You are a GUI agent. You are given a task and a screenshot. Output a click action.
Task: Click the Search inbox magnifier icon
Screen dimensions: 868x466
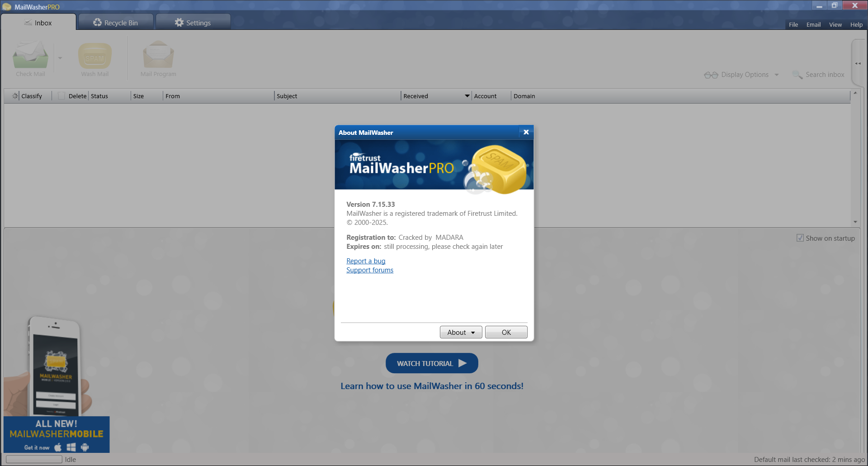tap(797, 75)
